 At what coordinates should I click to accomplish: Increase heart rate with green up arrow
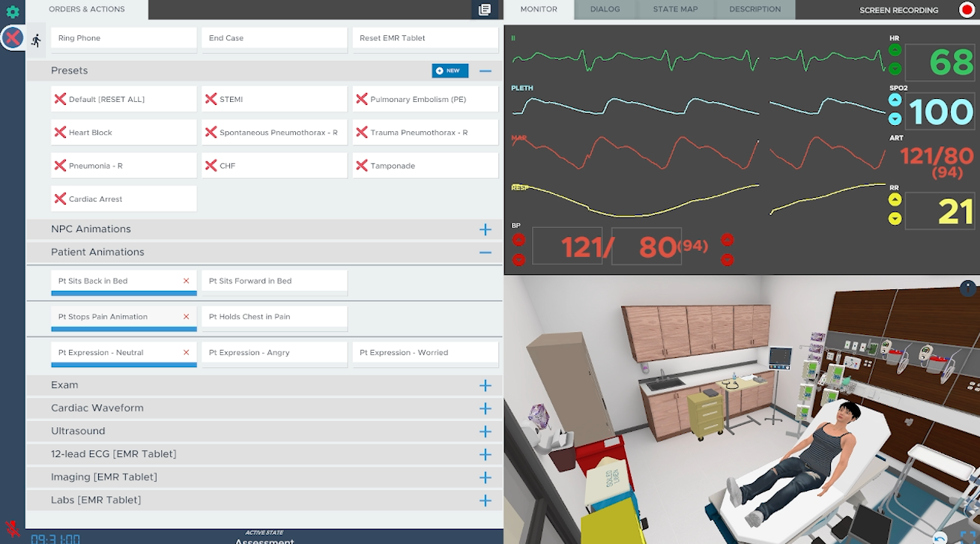coord(895,51)
